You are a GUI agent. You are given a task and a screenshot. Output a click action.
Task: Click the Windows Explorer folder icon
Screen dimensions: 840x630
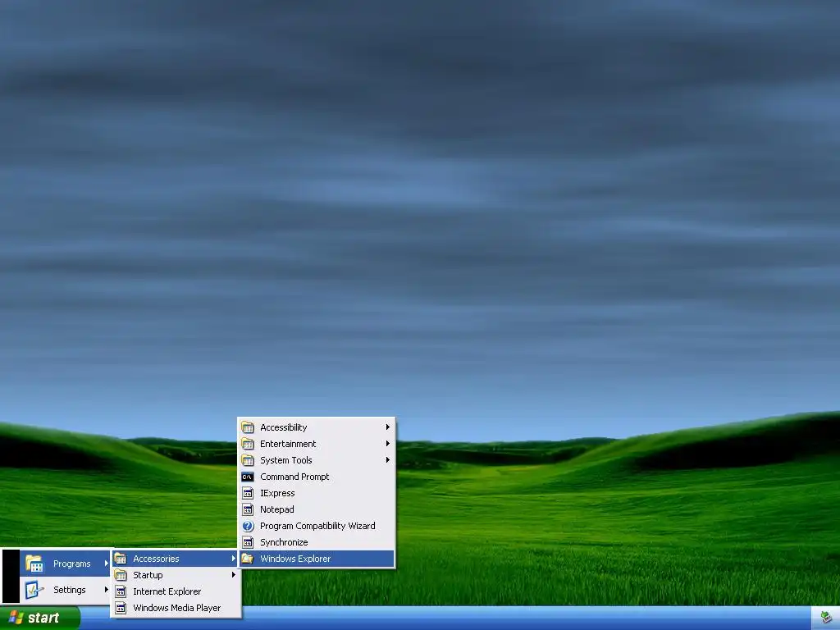248,559
